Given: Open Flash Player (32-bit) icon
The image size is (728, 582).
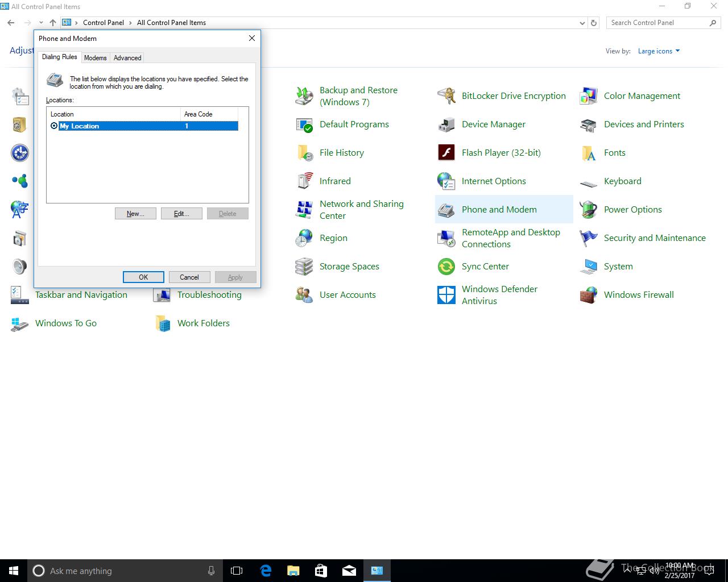Looking at the screenshot, I should [x=446, y=153].
